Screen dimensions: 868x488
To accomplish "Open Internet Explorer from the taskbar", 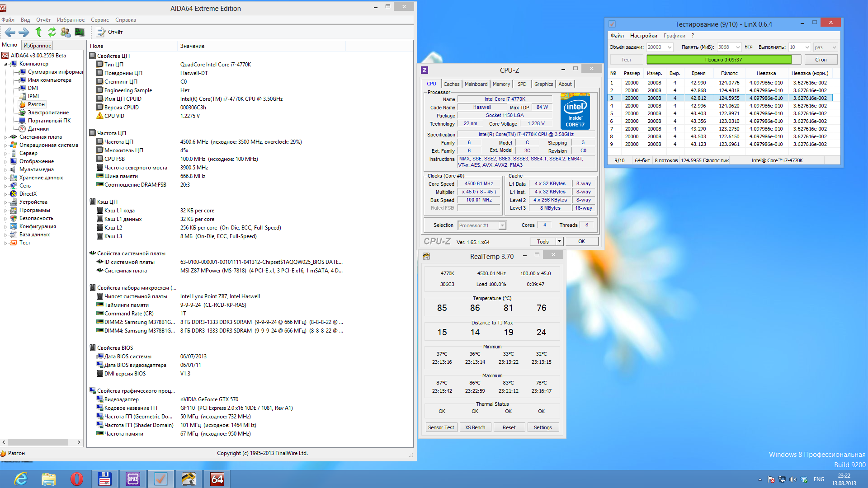I will click(21, 479).
